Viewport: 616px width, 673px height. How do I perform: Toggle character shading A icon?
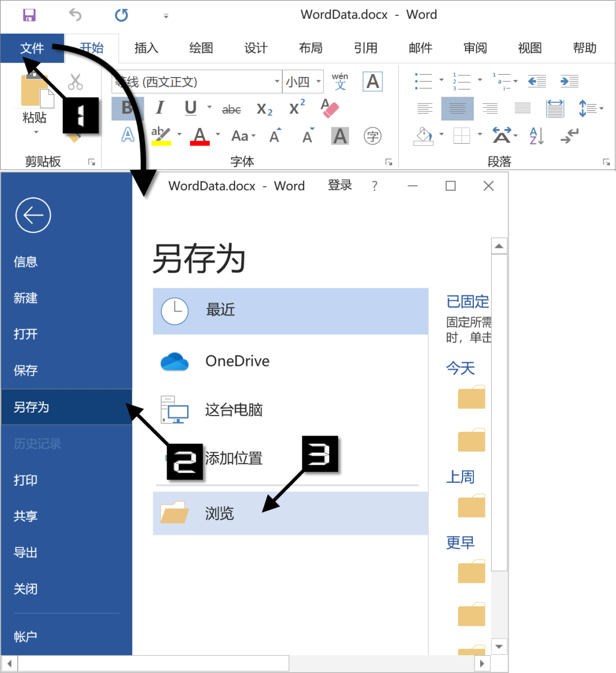(x=340, y=136)
